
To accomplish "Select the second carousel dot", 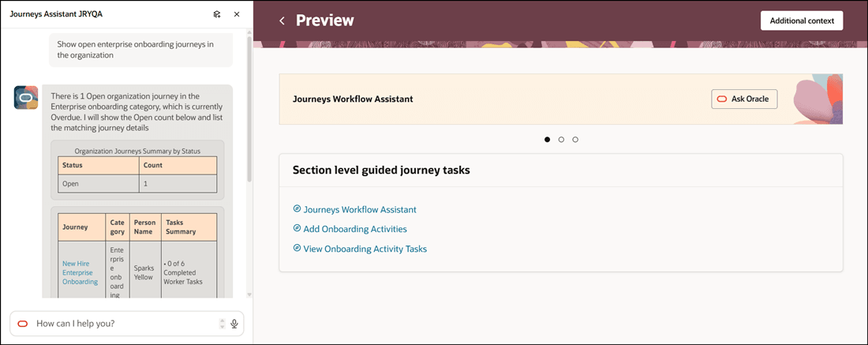I will click(561, 140).
